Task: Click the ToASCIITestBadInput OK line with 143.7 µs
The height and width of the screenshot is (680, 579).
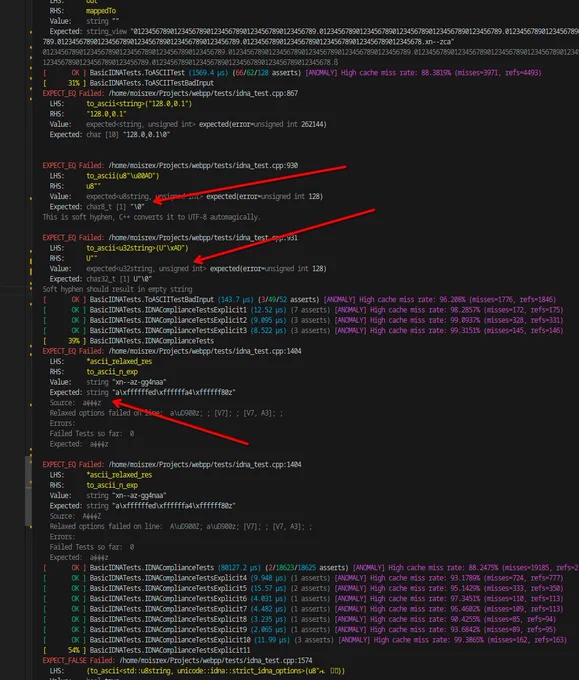Action: [x=299, y=300]
